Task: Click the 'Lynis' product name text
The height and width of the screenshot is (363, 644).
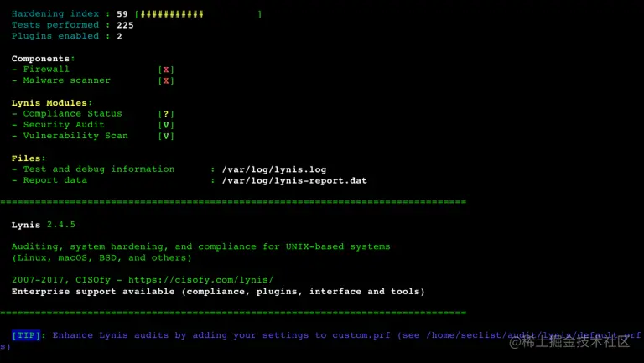Action: 26,225
